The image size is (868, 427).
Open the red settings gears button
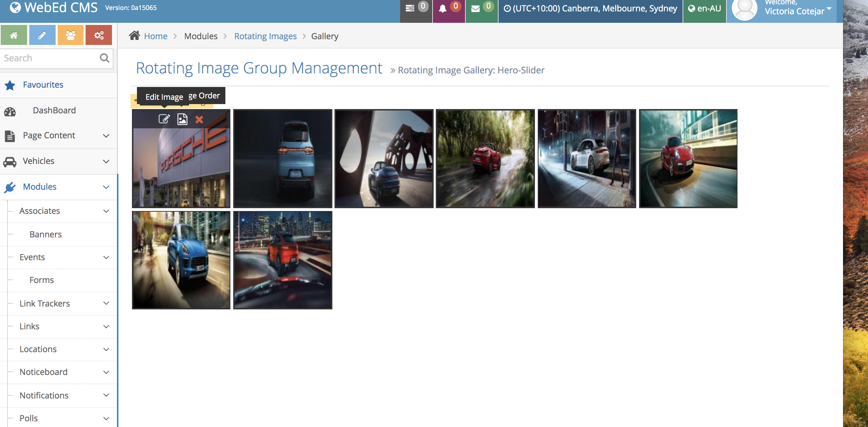(x=99, y=35)
